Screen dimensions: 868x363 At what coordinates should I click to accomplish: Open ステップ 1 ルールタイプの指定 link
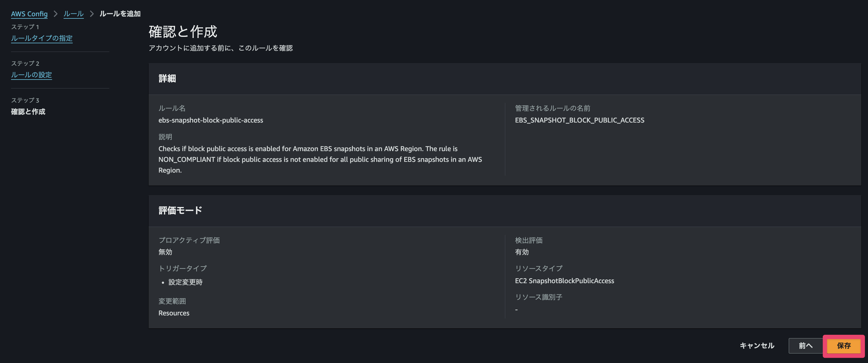pyautogui.click(x=41, y=39)
